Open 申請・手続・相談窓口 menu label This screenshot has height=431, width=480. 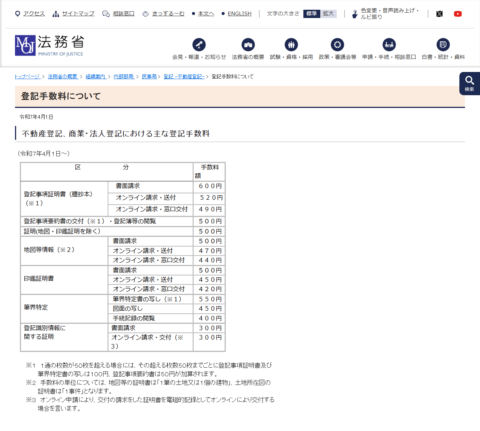tap(389, 57)
